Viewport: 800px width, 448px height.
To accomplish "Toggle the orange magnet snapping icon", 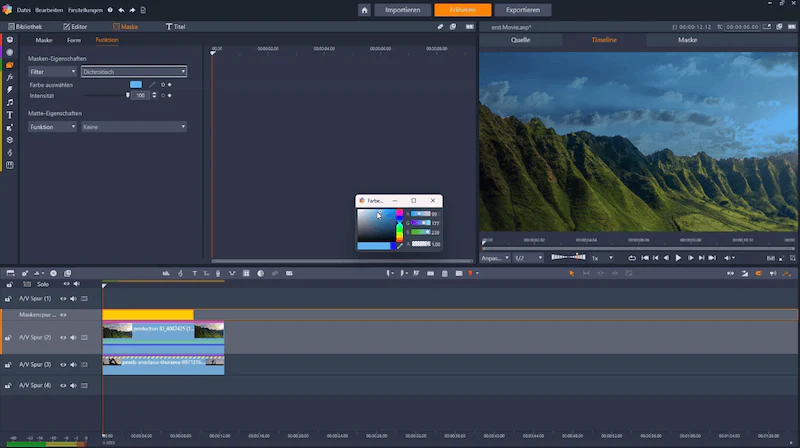I will pos(759,273).
